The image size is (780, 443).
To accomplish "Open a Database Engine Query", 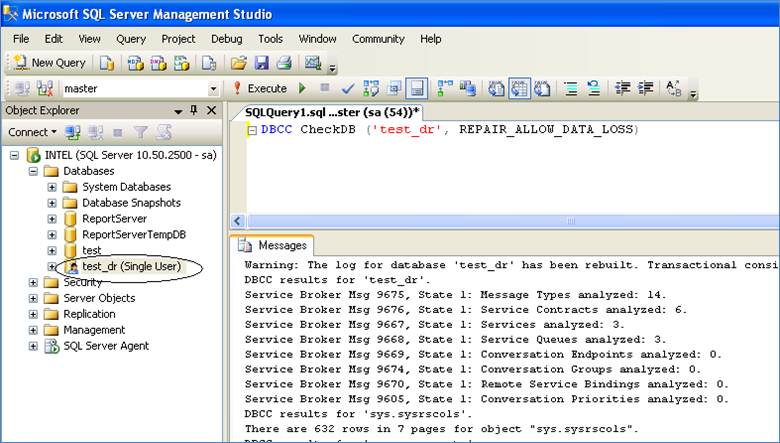I will click(107, 63).
